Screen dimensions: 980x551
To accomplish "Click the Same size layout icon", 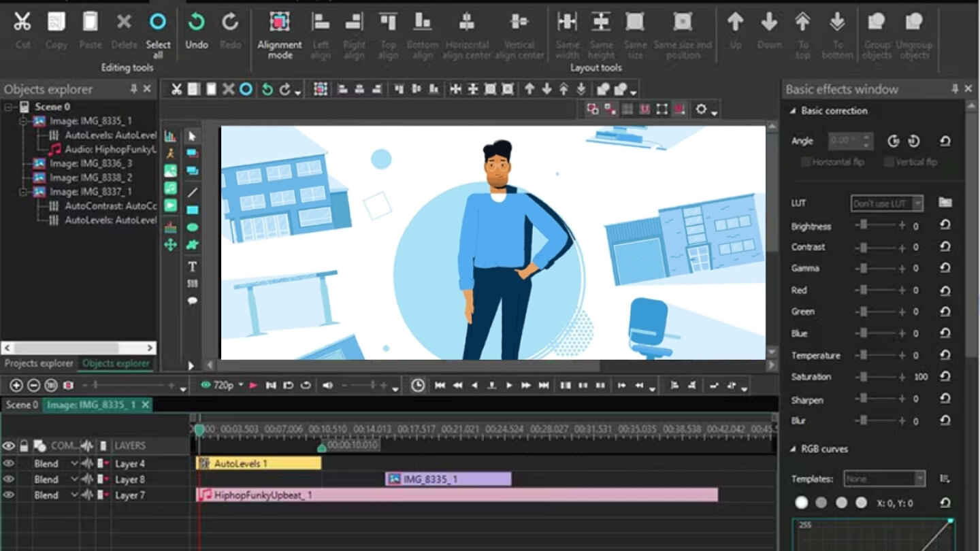I will tap(635, 22).
